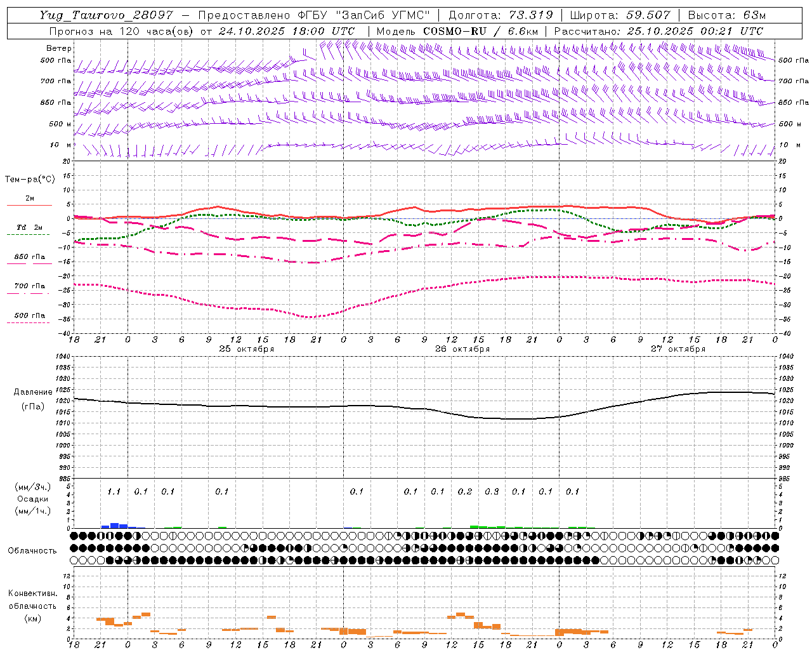Image resolution: width=812 pixels, height=650 pixels.
Task: Select the Тем-ра(°C) axis label
Action: point(30,180)
